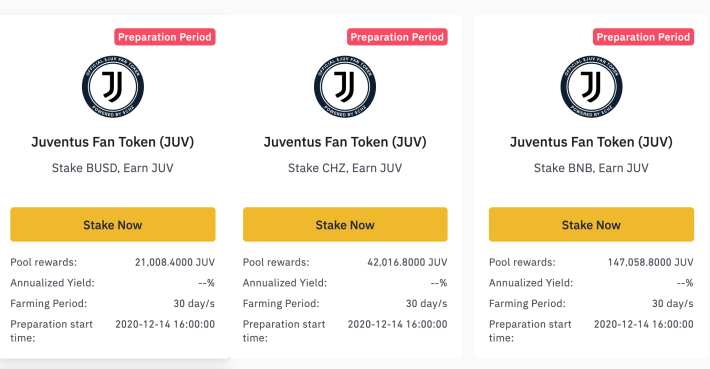Click the Preparation Period badge on BUSD card
The width and height of the screenshot is (710, 369).
[165, 37]
